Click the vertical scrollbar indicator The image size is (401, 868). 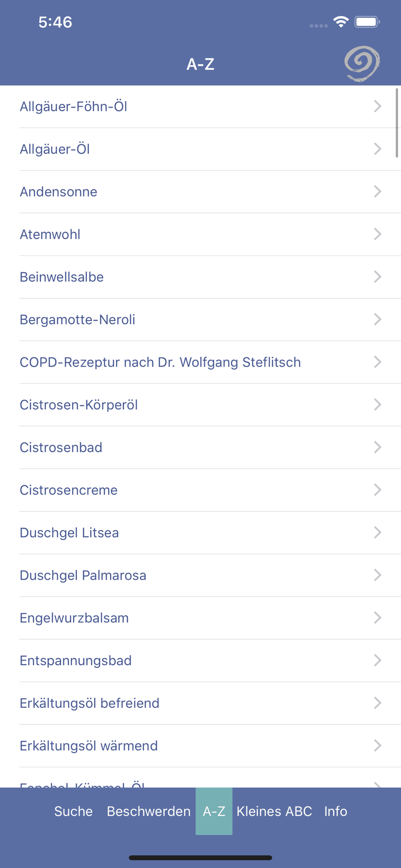pos(397,123)
